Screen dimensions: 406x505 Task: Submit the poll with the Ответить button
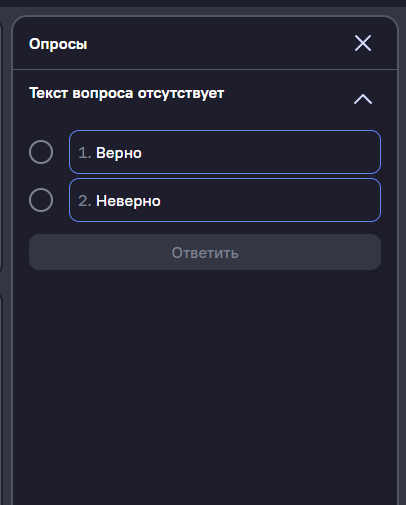coord(205,252)
